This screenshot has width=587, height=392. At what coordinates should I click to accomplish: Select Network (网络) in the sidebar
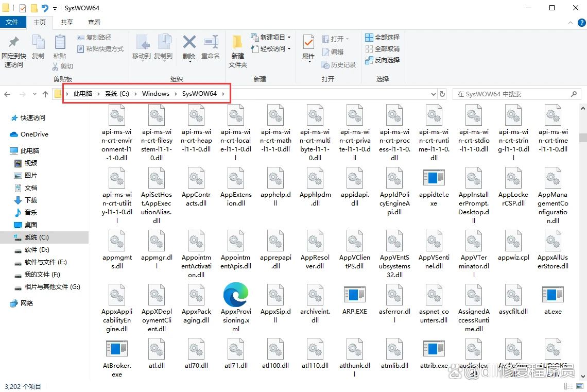click(22, 303)
